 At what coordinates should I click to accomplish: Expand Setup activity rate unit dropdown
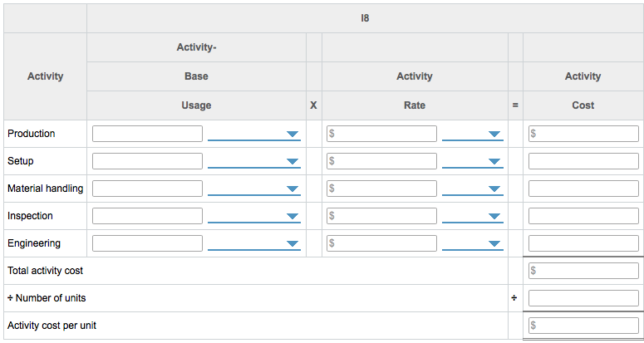473,161
